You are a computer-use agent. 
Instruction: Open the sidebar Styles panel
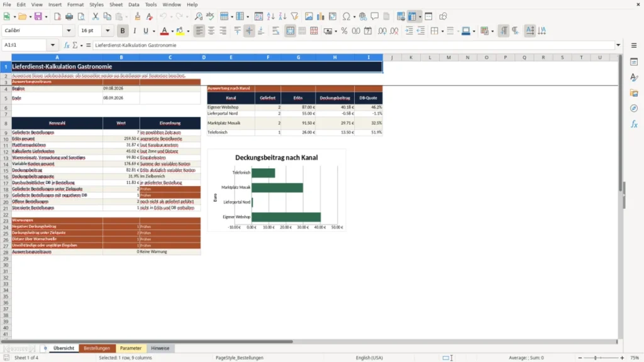(x=634, y=77)
